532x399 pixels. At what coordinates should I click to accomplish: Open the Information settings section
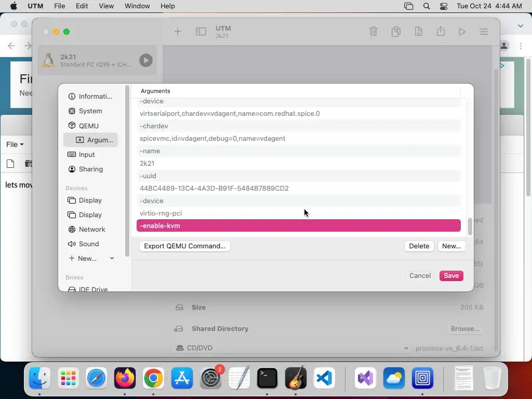click(90, 96)
